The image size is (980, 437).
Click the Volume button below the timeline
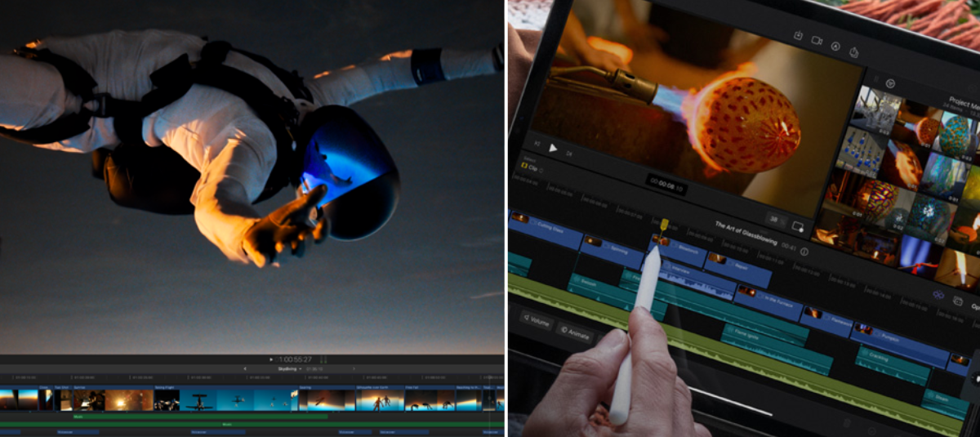coord(537,321)
